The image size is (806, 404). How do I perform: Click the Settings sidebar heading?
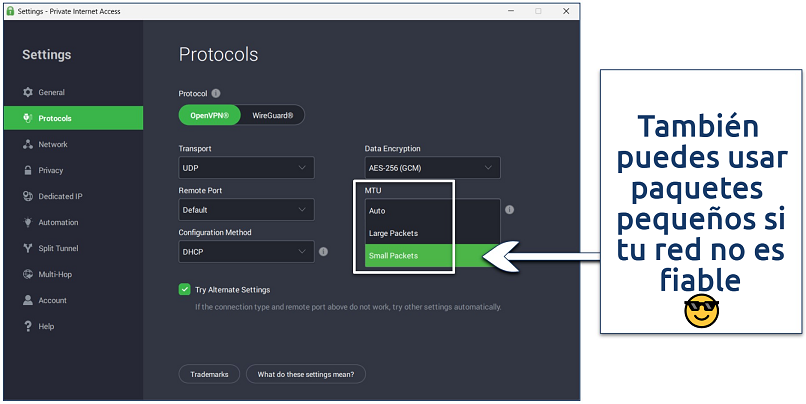pos(47,54)
